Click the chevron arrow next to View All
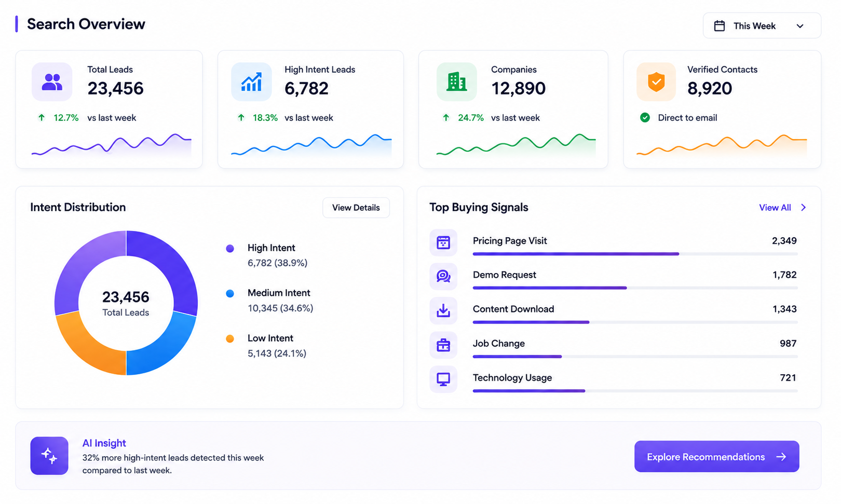 (x=804, y=208)
